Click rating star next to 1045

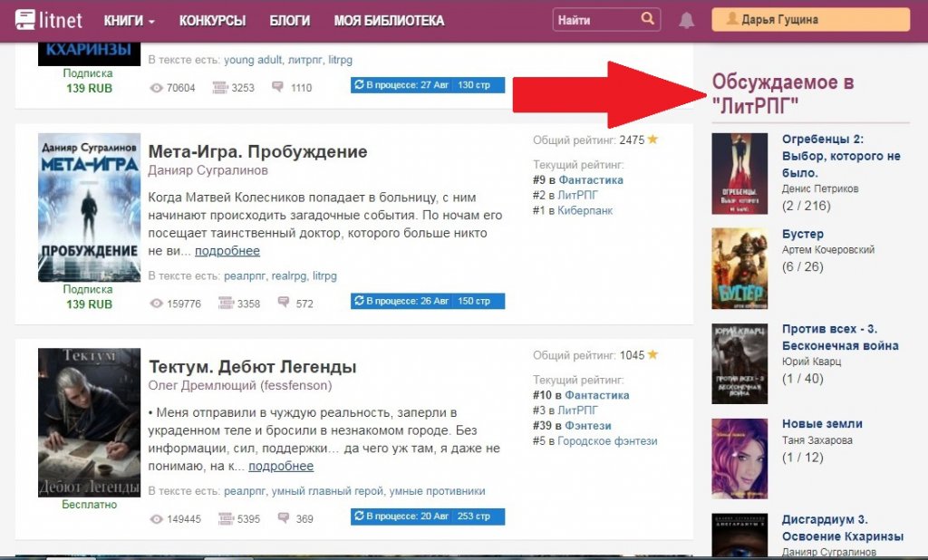[x=652, y=354]
